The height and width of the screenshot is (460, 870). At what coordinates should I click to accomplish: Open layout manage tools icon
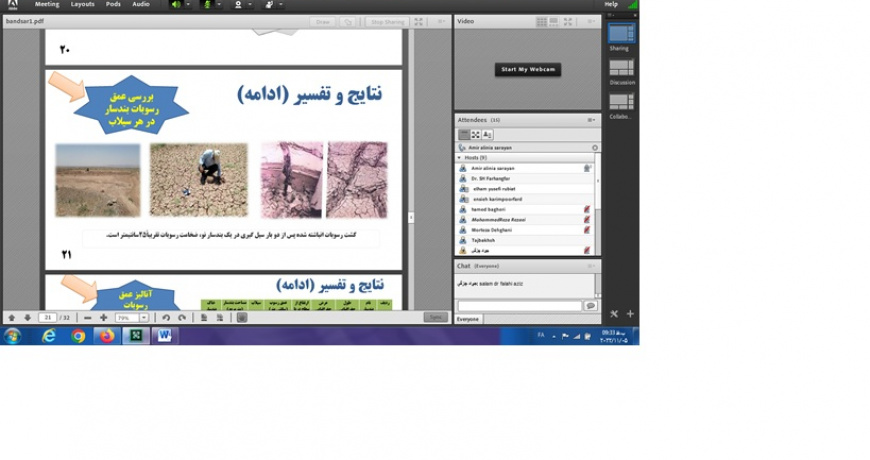tap(614, 314)
